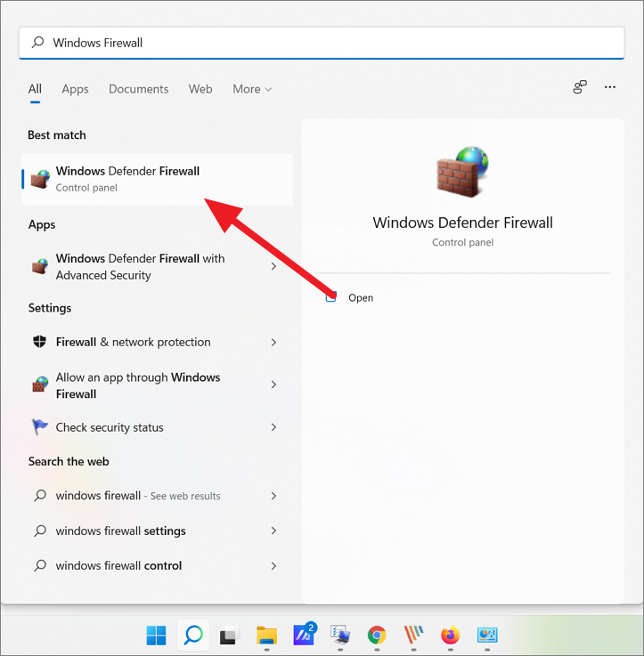The height and width of the screenshot is (656, 644).
Task: Select windows firewall control web suggestion
Action: [x=158, y=565]
